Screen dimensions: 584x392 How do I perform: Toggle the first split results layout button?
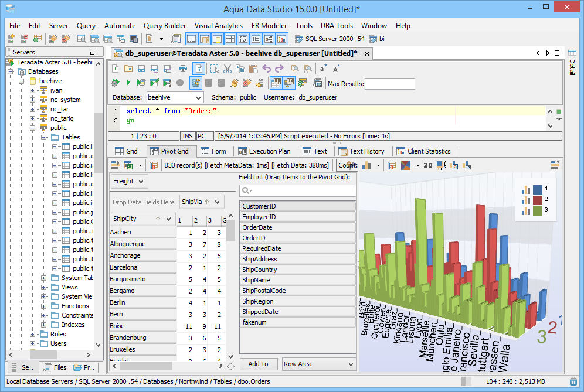[276, 83]
